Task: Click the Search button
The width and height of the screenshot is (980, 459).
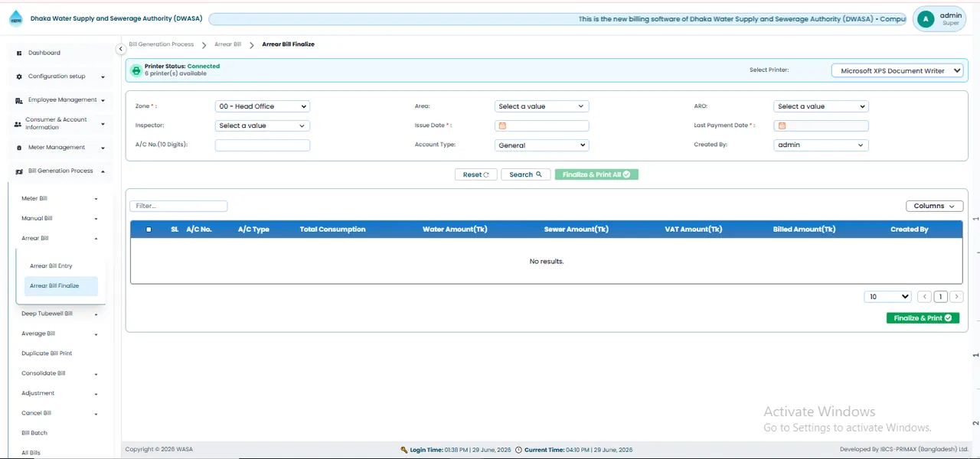Action: (526, 174)
